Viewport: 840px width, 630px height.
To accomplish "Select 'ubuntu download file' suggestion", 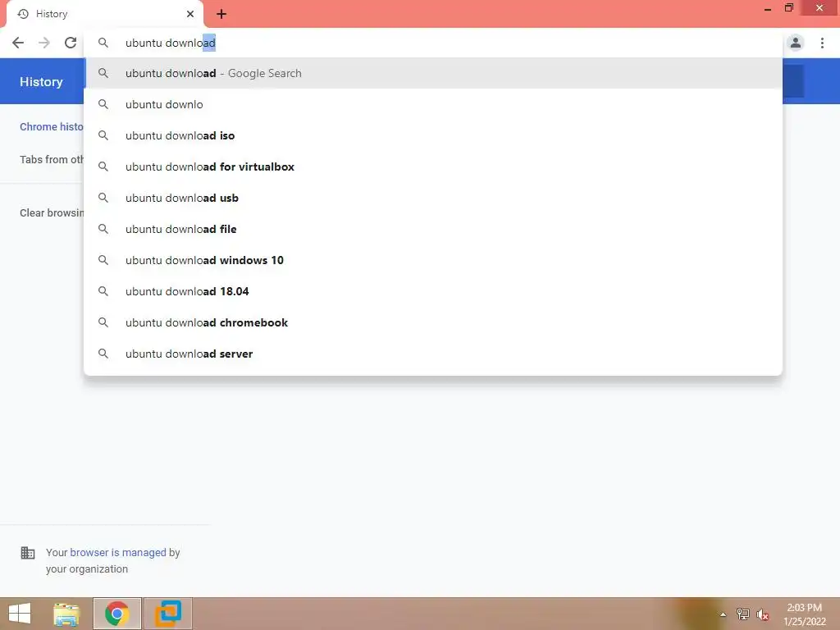I will (433, 229).
